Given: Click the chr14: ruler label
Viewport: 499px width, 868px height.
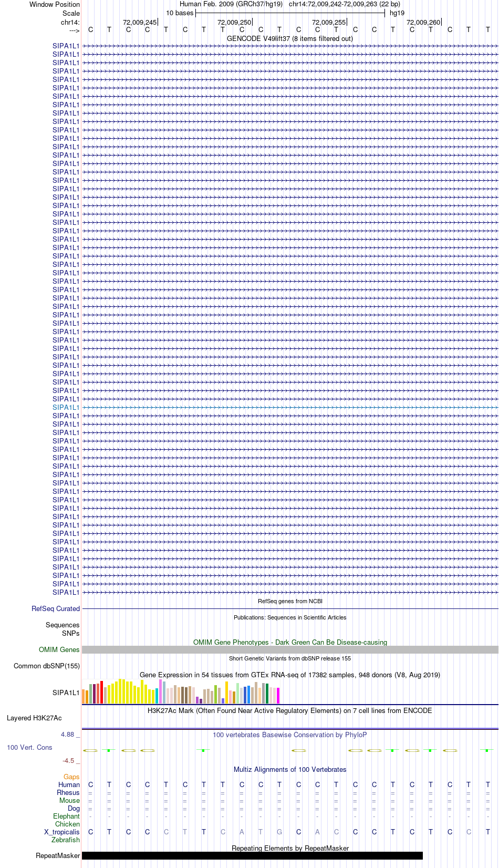Looking at the screenshot, I should tap(70, 22).
